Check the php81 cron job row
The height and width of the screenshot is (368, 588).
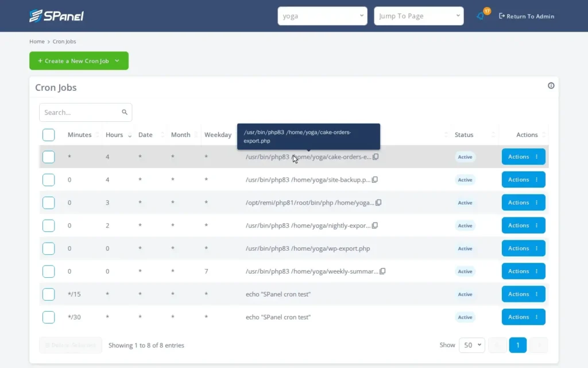point(48,203)
